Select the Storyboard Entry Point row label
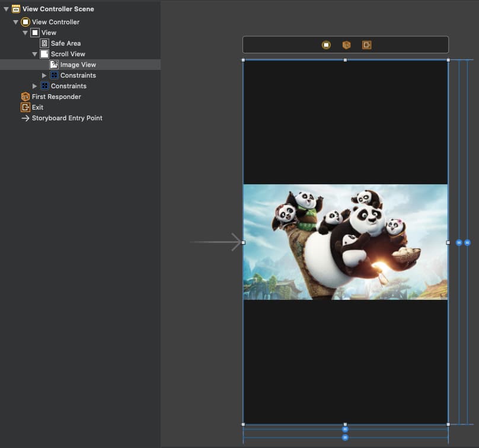479x448 pixels. click(67, 118)
